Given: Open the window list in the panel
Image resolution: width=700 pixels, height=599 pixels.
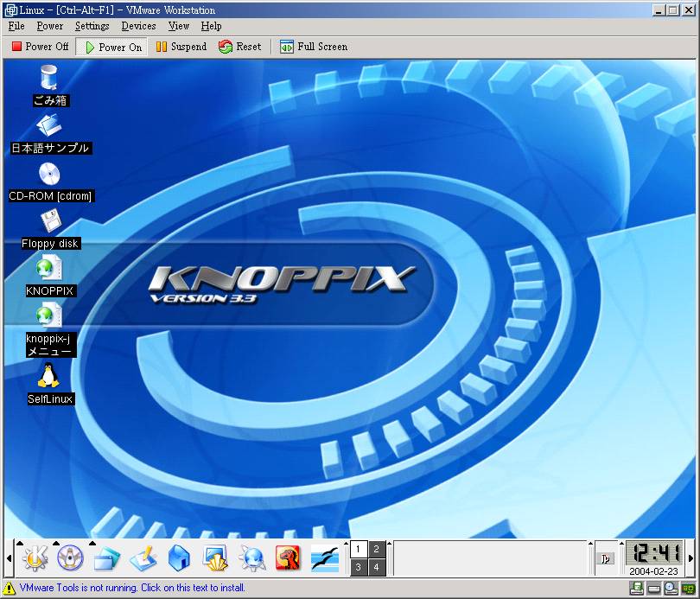Looking at the screenshot, I should click(106, 558).
